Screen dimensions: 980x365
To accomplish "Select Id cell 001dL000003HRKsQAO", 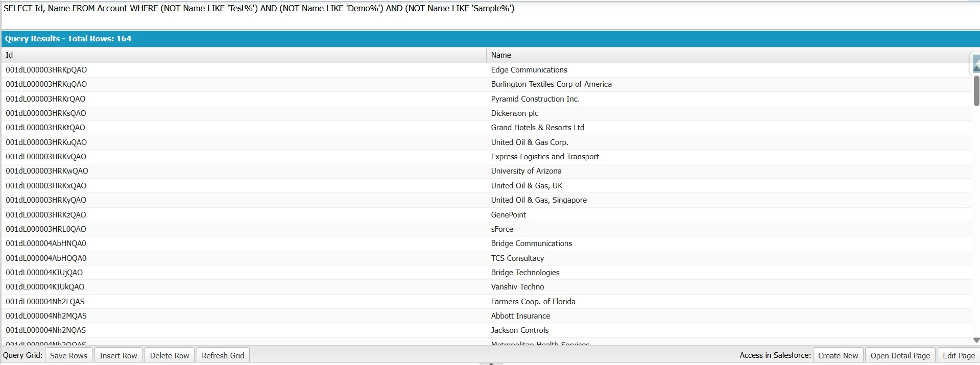I will [244, 113].
